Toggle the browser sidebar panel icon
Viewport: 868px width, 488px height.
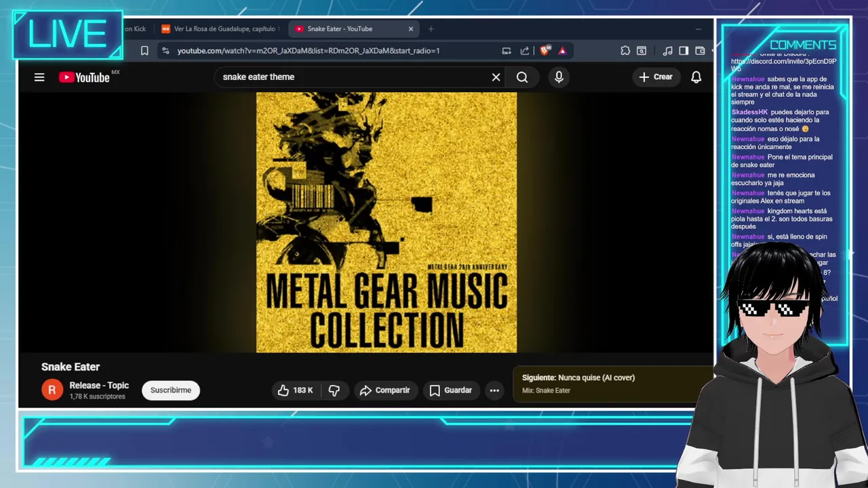click(684, 51)
